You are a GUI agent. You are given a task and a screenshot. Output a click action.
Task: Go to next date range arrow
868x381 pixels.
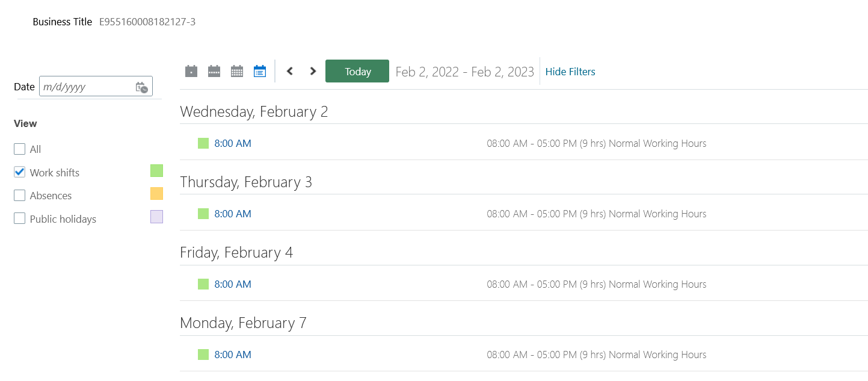pyautogui.click(x=313, y=72)
